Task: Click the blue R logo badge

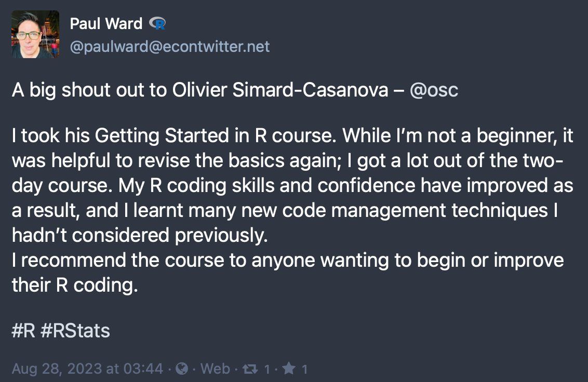Action: 157,23
